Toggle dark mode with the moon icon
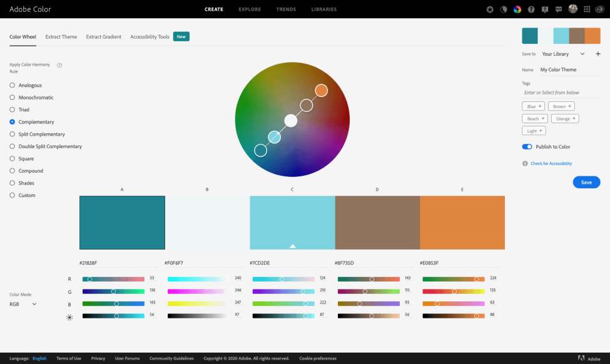Screen dimensions: 610x364 pyautogui.click(x=504, y=9)
